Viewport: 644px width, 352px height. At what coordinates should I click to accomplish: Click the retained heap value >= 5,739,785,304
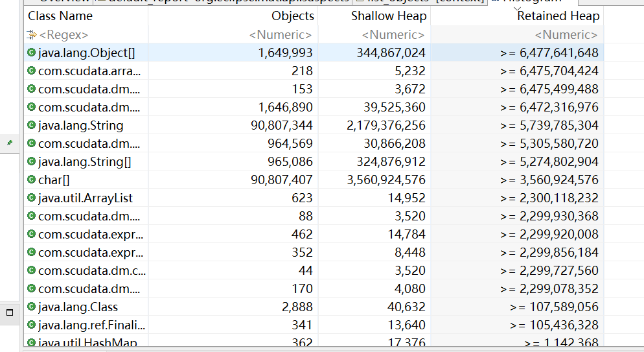coord(549,125)
